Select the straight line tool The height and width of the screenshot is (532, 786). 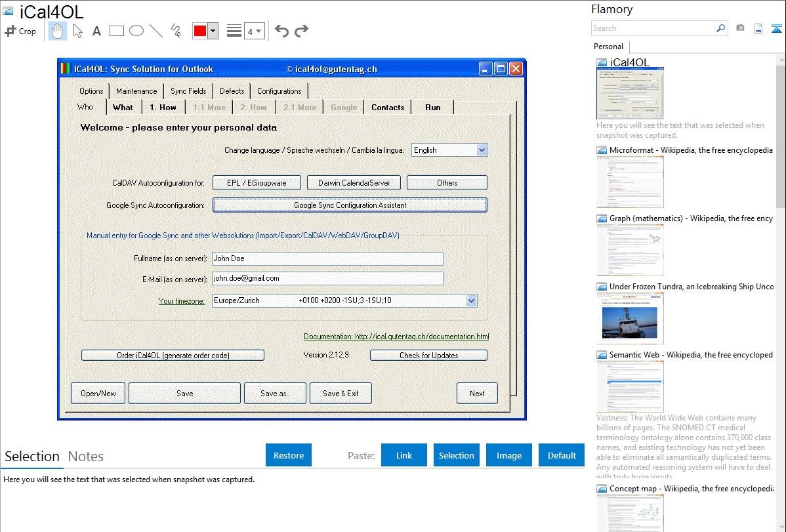(x=156, y=31)
